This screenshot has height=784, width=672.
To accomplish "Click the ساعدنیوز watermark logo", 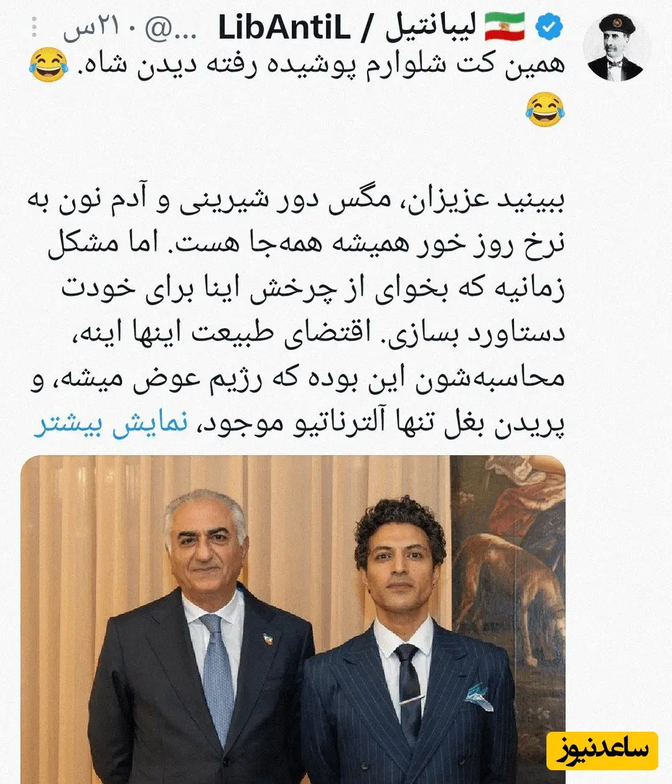I will coord(602,749).
